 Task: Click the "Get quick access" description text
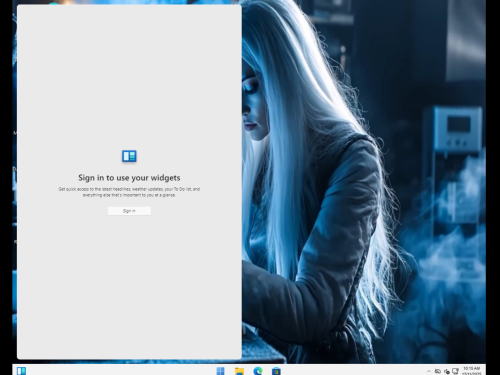point(129,192)
